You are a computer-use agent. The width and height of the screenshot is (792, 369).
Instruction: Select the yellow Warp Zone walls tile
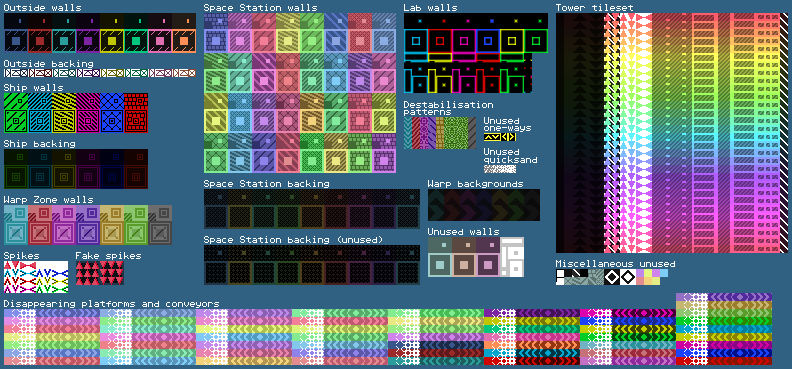tap(112, 225)
